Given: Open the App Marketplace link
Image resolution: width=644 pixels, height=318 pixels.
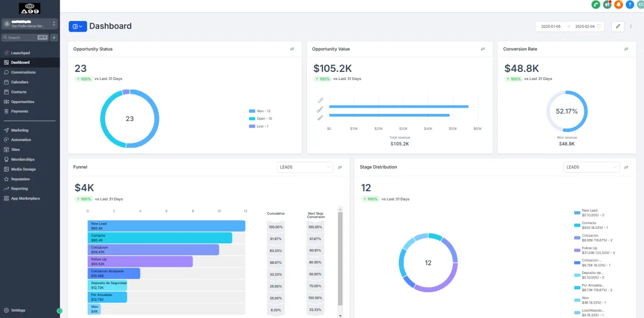Looking at the screenshot, I should (x=25, y=198).
